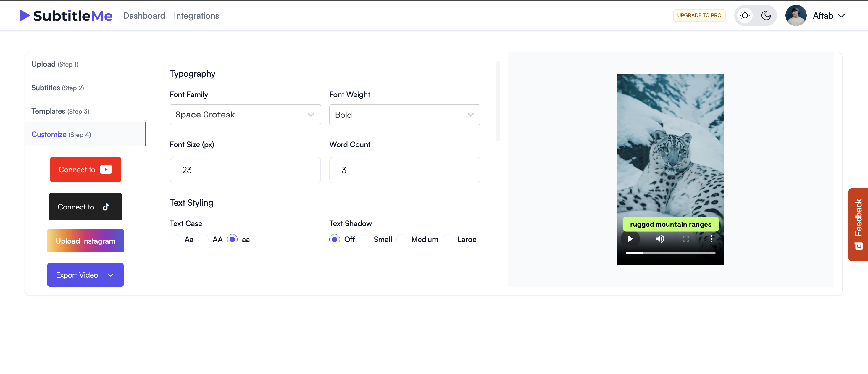Open the Font Family dropdown

(x=310, y=115)
